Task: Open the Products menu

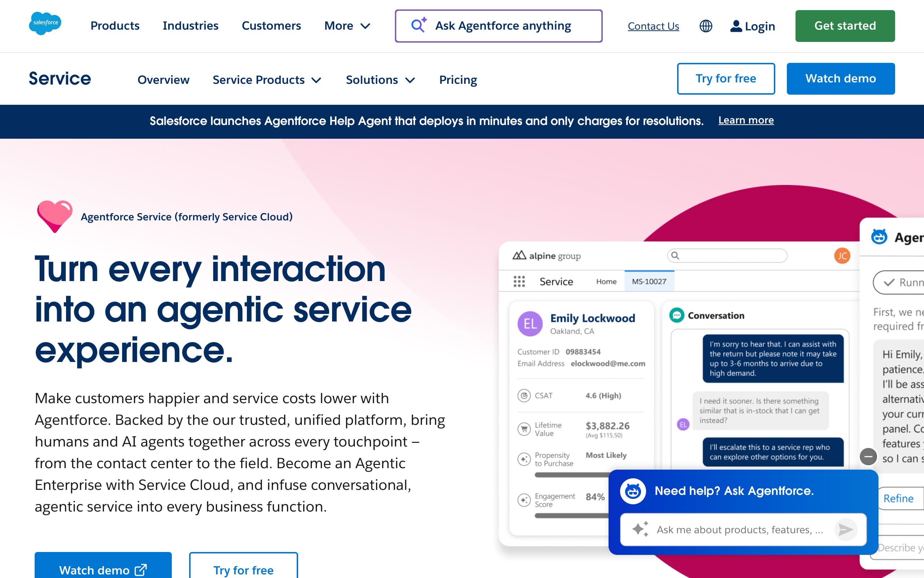Action: 115,26
